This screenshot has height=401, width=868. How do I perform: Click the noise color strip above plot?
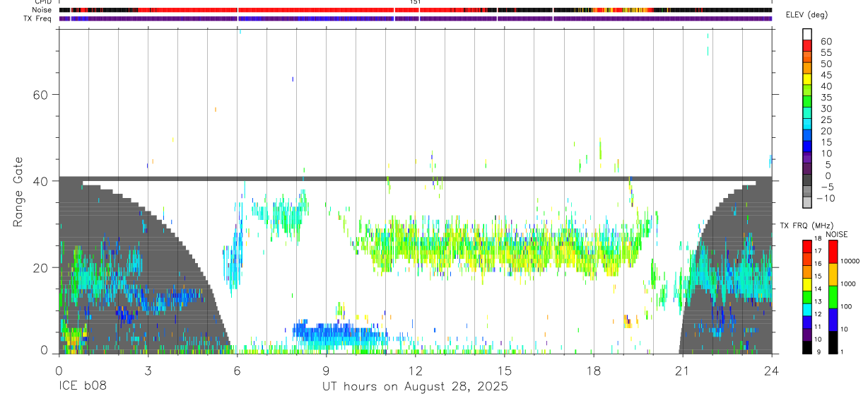pos(416,10)
